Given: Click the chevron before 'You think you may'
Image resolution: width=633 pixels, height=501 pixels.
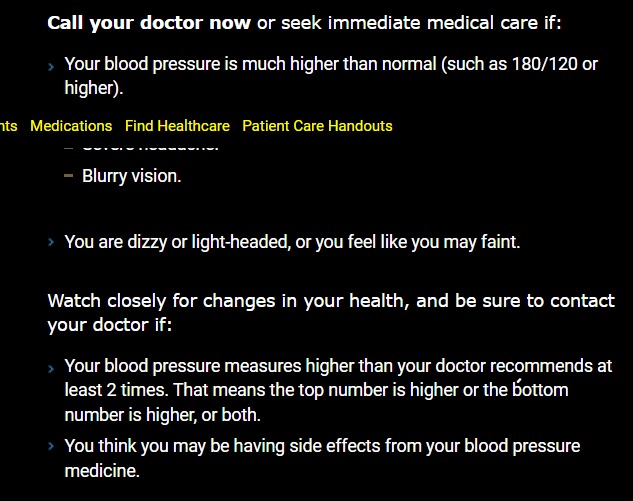Looking at the screenshot, I should 51,447.
